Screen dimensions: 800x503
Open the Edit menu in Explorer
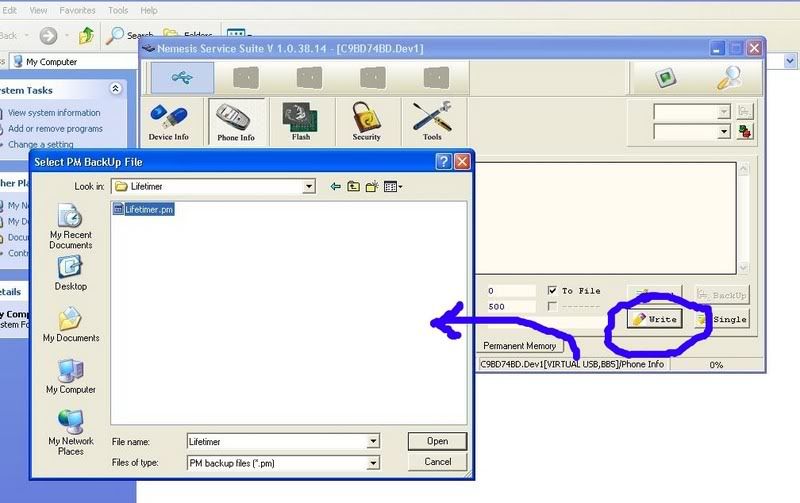click(x=10, y=10)
